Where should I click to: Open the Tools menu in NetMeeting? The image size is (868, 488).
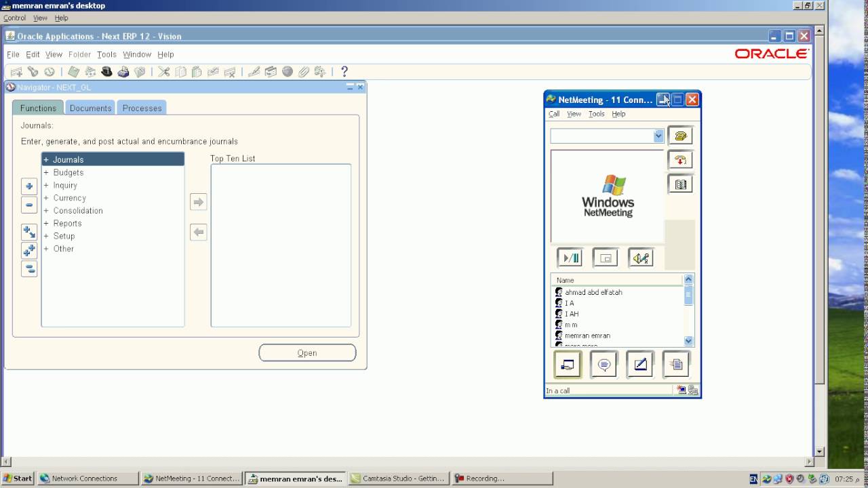(596, 114)
